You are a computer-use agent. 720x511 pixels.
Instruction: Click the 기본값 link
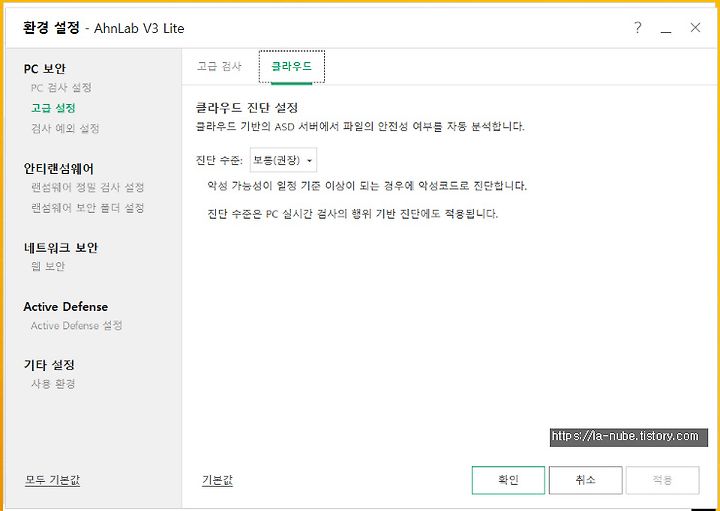[x=217, y=480]
